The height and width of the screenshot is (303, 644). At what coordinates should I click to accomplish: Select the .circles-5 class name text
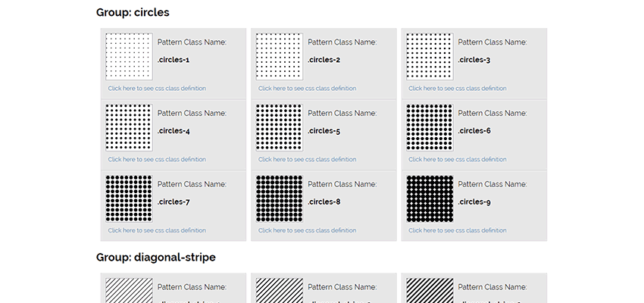point(324,131)
